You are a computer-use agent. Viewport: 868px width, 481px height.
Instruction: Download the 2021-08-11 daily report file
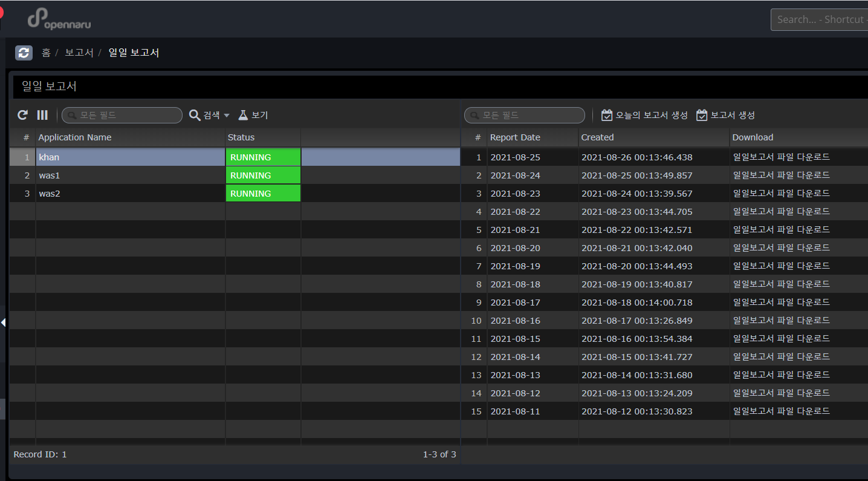(781, 411)
